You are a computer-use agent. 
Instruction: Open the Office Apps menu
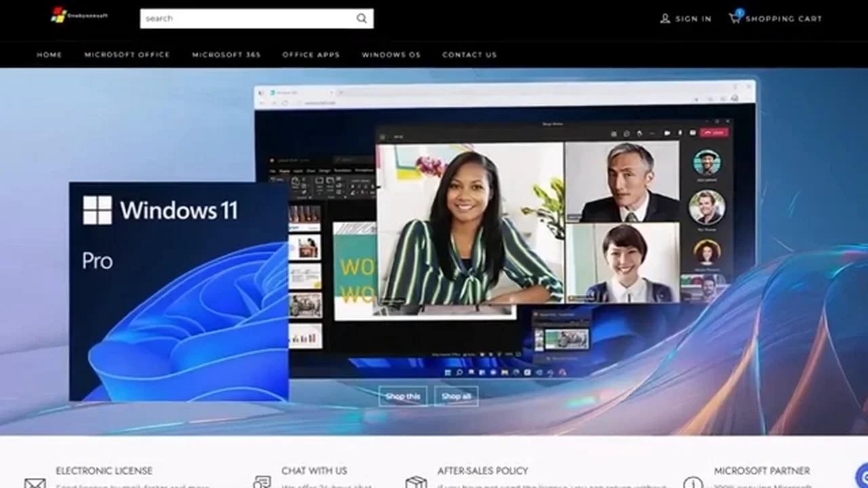coord(311,55)
